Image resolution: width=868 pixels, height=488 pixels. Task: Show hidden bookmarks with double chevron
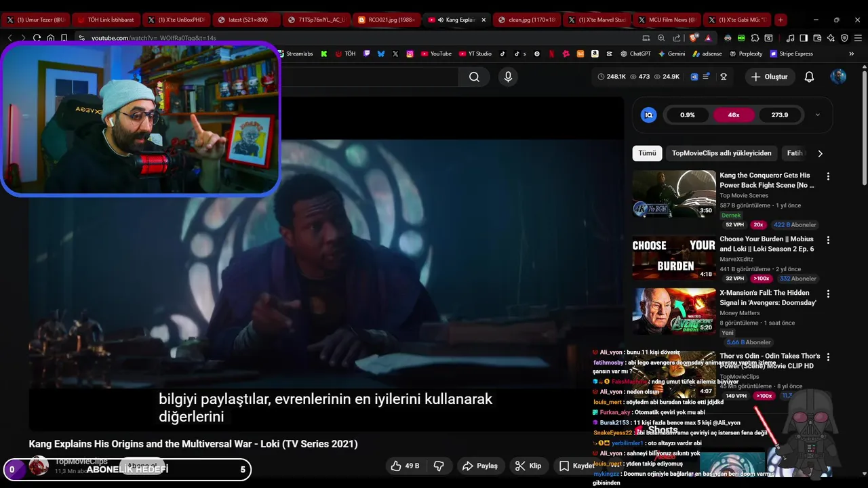[x=852, y=54]
